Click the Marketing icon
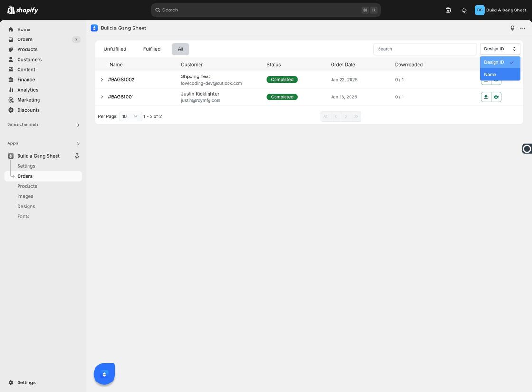The height and width of the screenshot is (392, 532). [x=11, y=100]
